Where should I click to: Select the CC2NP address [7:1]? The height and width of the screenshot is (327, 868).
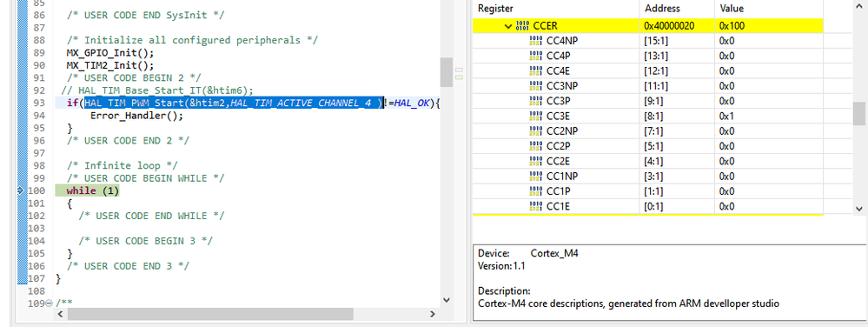point(653,130)
